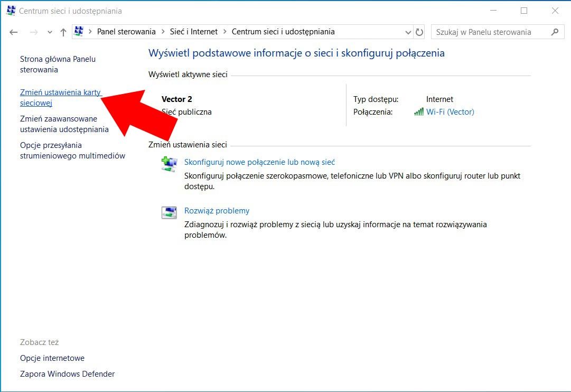Open the address bar history dropdown
Viewport: 571px width, 392px height.
click(x=408, y=32)
